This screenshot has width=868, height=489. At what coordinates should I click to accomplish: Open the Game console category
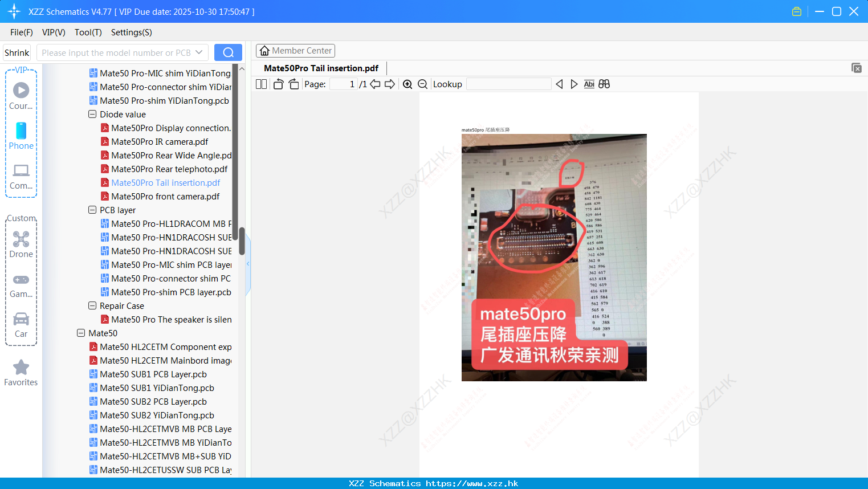pyautogui.click(x=21, y=285)
